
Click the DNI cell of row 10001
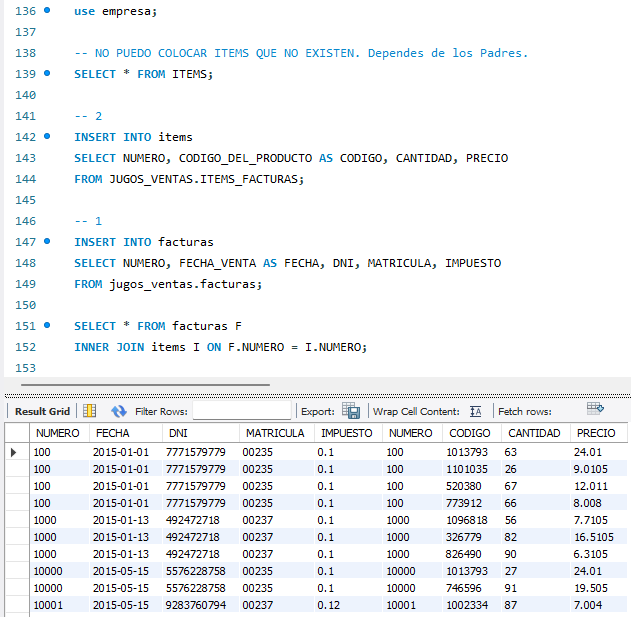[x=195, y=605]
